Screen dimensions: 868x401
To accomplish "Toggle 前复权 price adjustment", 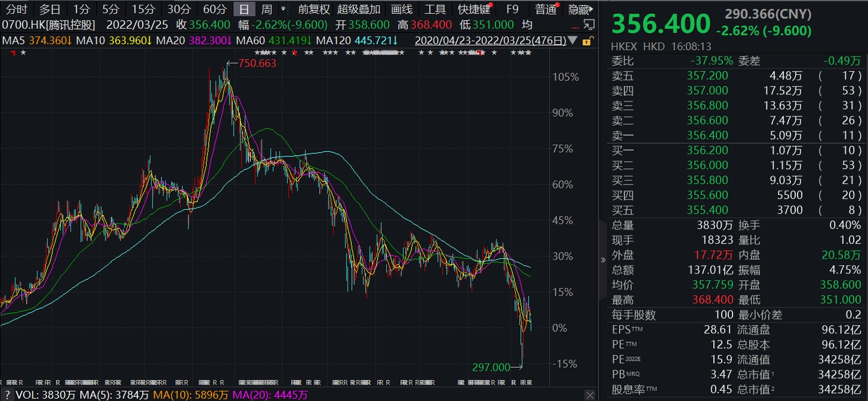I will (x=314, y=9).
